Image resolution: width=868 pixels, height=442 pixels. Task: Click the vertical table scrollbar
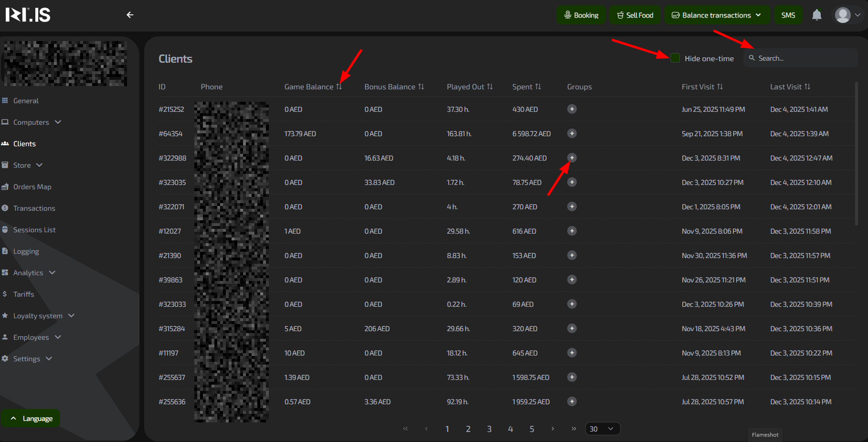857,153
